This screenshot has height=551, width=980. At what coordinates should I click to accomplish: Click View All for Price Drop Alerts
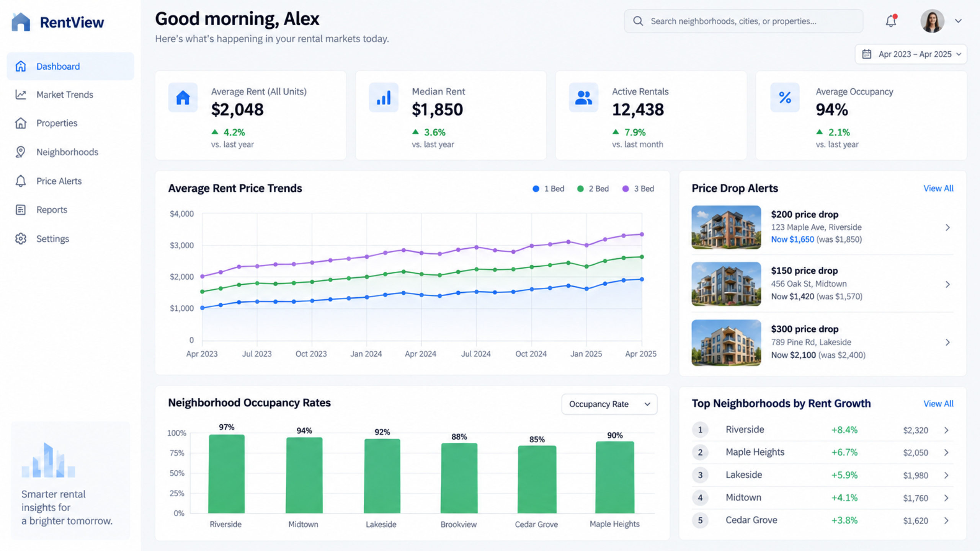tap(938, 188)
